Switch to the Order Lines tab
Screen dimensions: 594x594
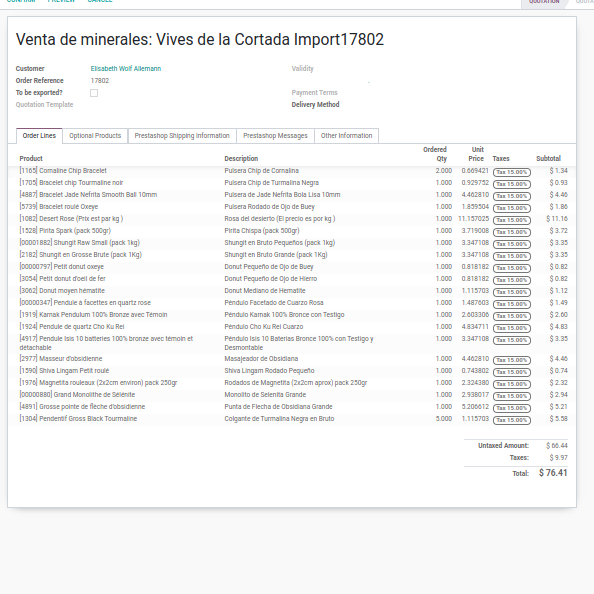click(39, 136)
